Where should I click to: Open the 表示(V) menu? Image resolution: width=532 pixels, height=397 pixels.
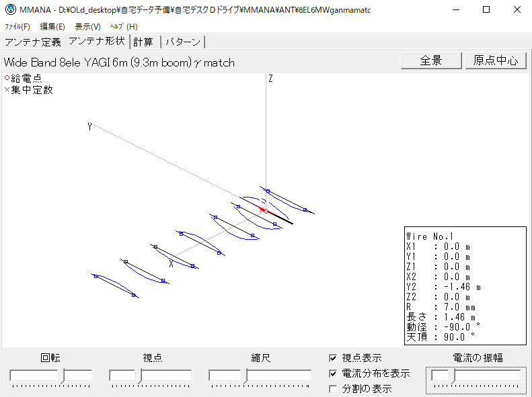point(87,27)
